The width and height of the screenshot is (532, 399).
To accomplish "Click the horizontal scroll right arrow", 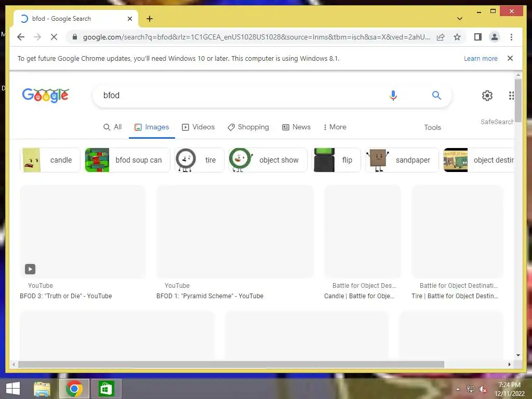I will (509, 364).
